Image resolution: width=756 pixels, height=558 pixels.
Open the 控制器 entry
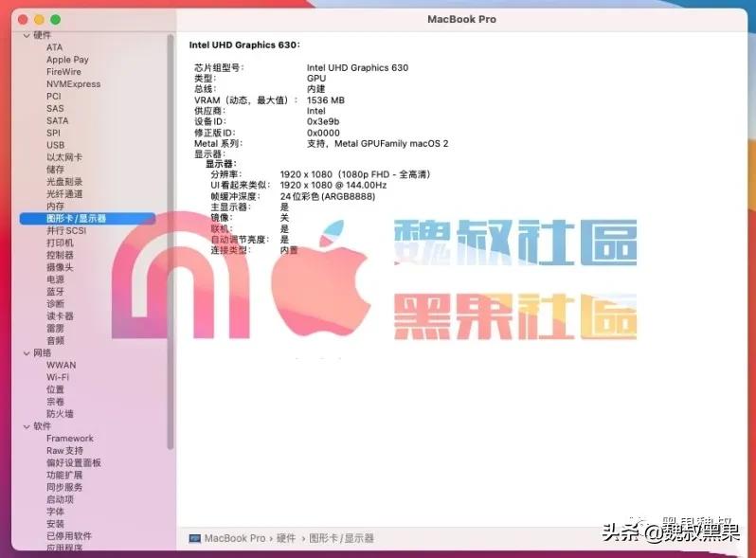60,255
